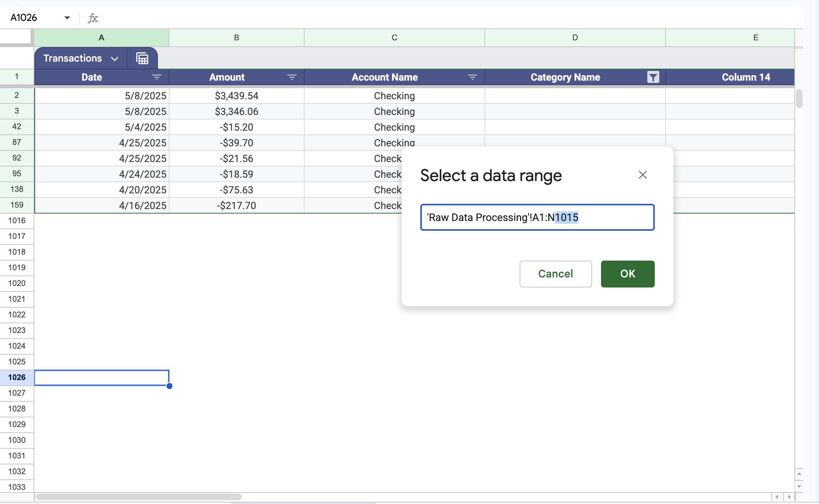The image size is (819, 504).
Task: Click the scroll left arrow
Action: pyautogui.click(x=777, y=497)
